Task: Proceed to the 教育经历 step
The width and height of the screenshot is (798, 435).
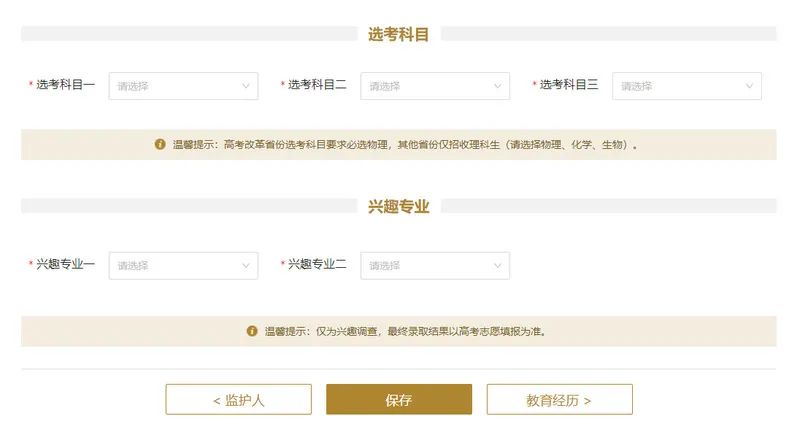Action: (559, 400)
